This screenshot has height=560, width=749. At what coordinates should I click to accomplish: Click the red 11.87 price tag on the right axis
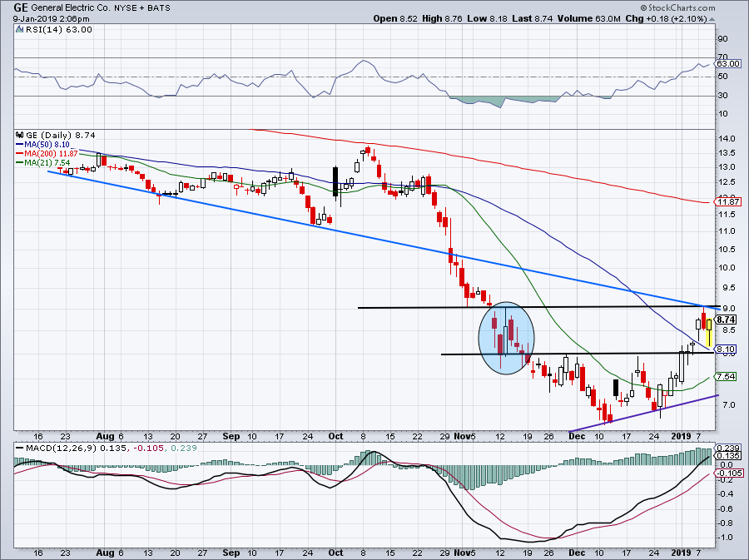click(x=728, y=202)
